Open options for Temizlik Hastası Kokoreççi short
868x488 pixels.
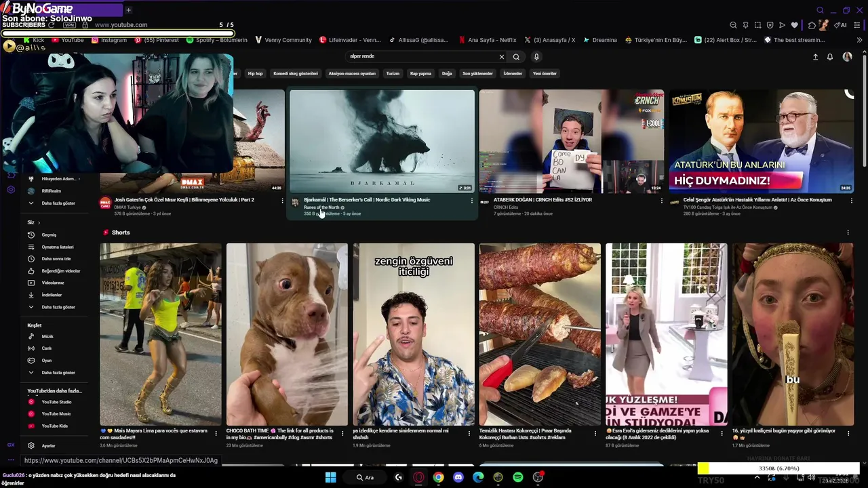[x=595, y=432]
